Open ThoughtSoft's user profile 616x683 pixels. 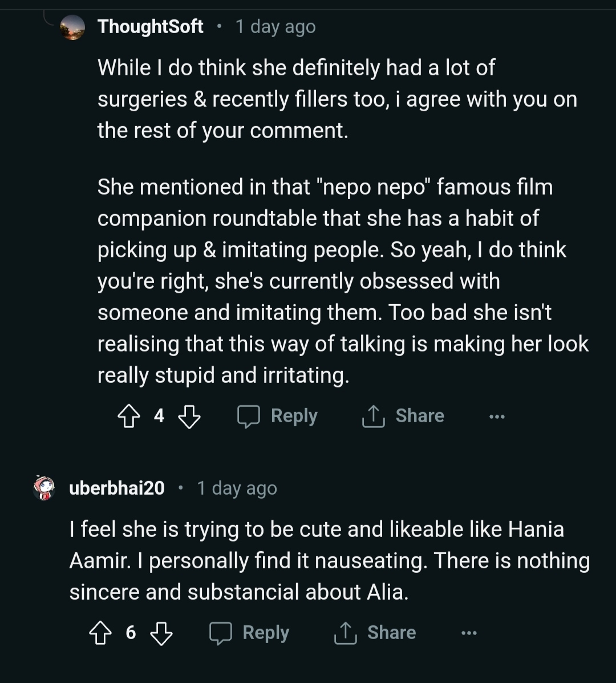(151, 26)
